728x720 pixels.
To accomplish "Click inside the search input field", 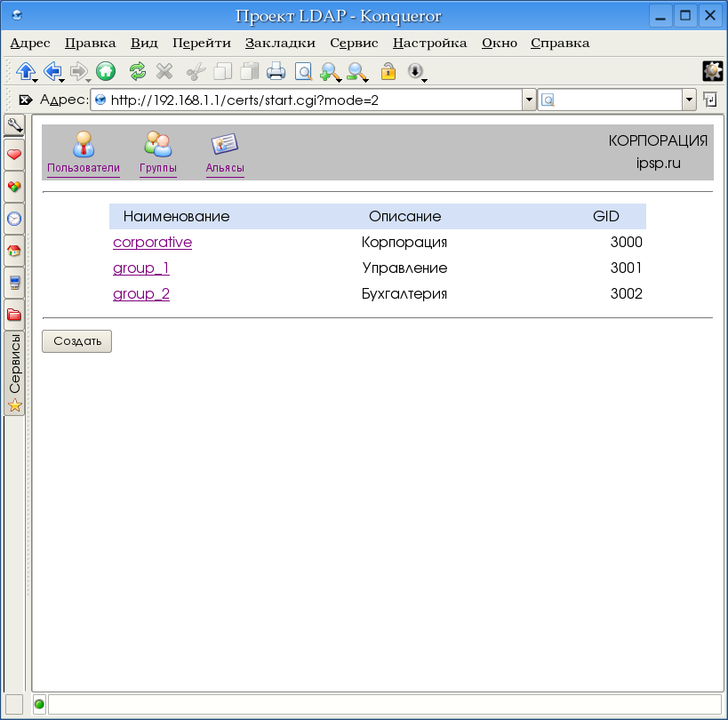I will [618, 100].
